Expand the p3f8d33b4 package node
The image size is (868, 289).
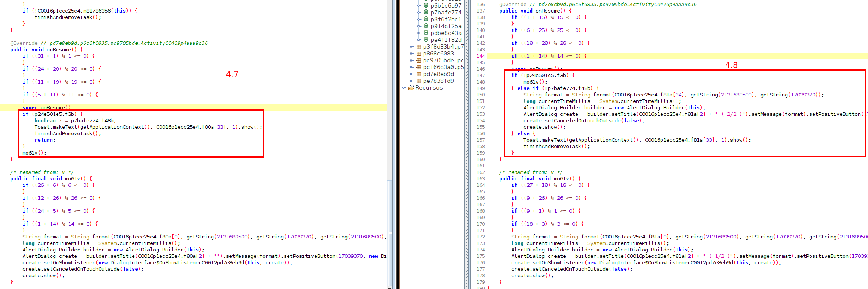click(x=412, y=47)
